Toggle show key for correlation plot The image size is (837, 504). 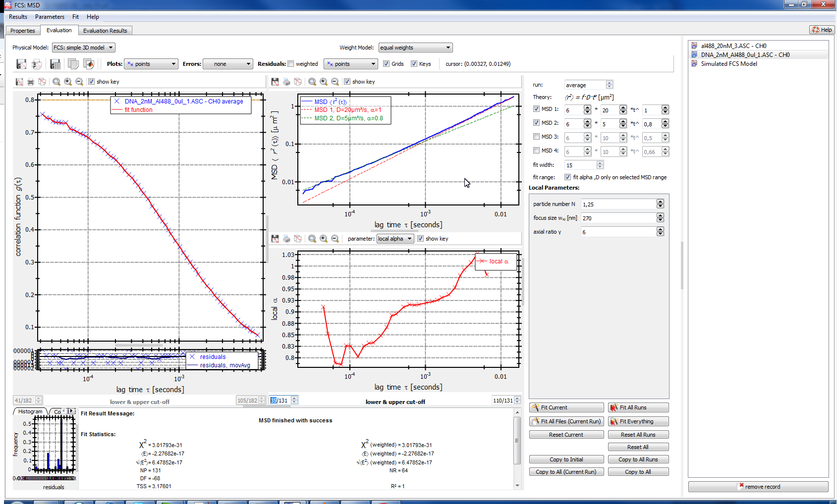[x=92, y=82]
